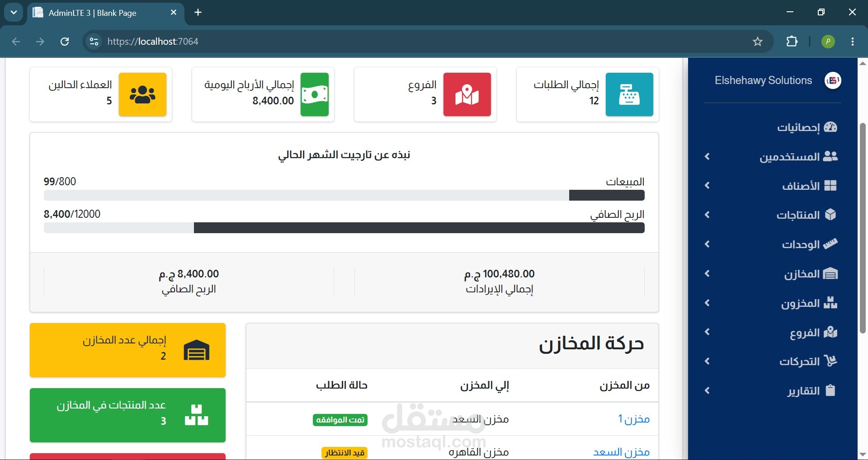The height and width of the screenshot is (460, 868).
Task: Bookmark this page with the star icon
Action: 758,42
